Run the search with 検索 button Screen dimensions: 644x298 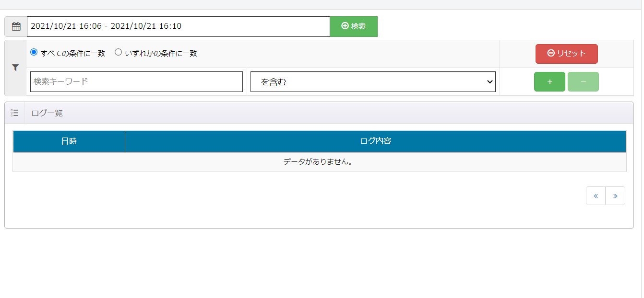click(x=354, y=26)
